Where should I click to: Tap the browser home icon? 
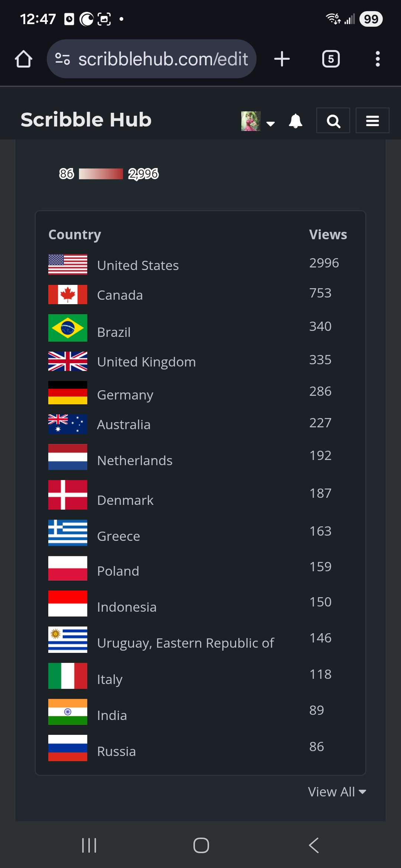tap(23, 58)
